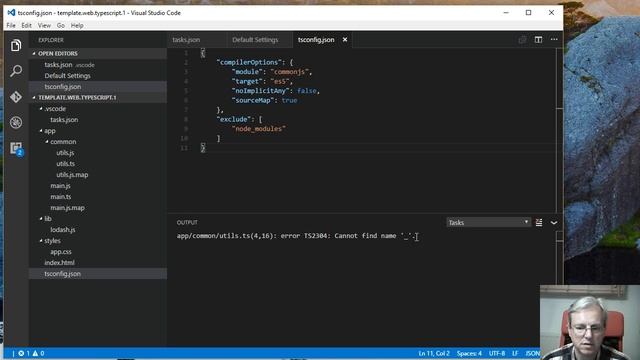640x360 pixels.
Task: Open the Git source control view
Action: (16, 97)
